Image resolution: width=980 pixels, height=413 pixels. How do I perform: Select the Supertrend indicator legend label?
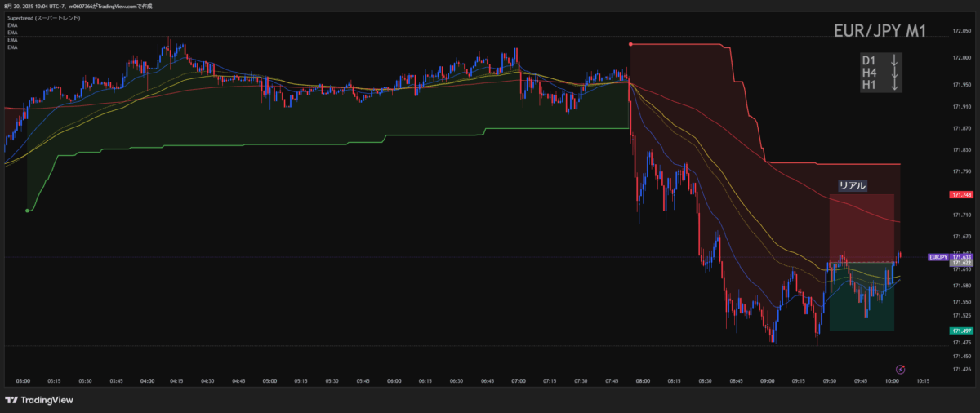[44, 17]
